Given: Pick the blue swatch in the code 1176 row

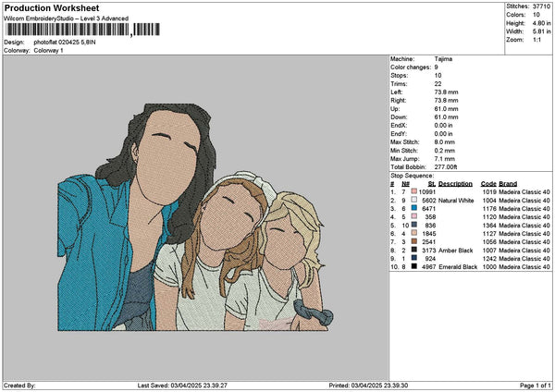Looking at the screenshot, I should tap(413, 208).
